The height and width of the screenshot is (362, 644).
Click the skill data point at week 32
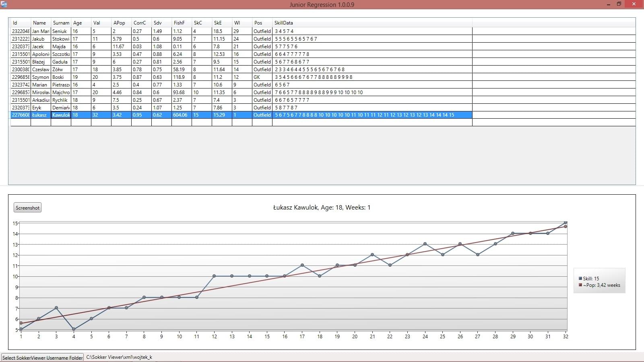coord(566,222)
